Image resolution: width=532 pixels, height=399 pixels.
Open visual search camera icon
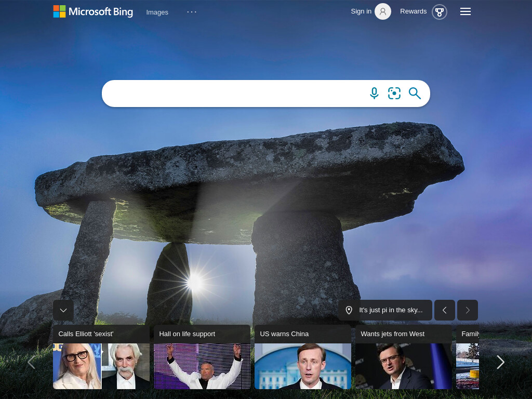tap(394, 94)
